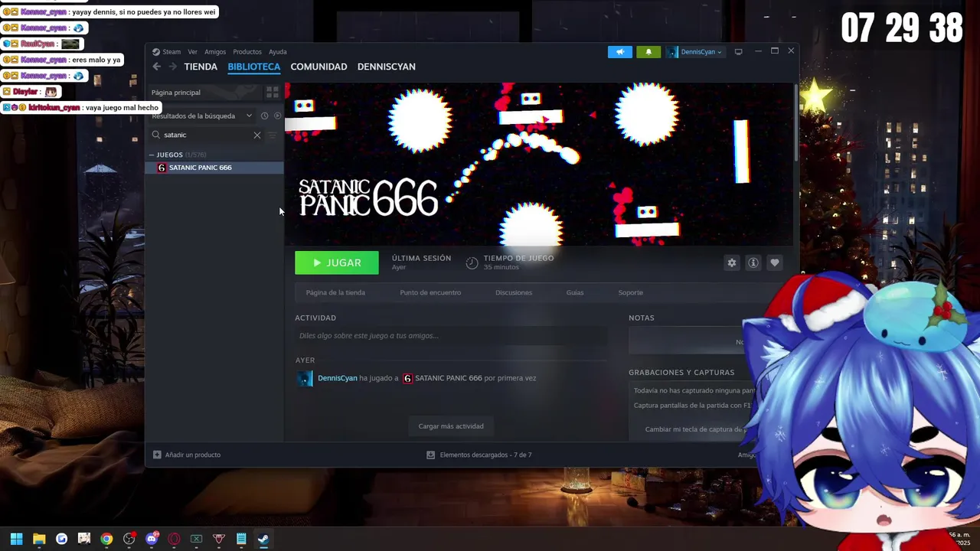The image size is (980, 551).
Task: Open Discusiones link
Action: [514, 292]
